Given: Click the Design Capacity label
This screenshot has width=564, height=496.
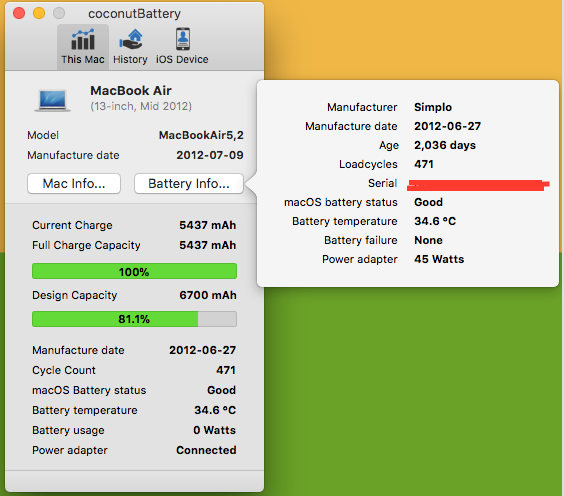Looking at the screenshot, I should 75,295.
